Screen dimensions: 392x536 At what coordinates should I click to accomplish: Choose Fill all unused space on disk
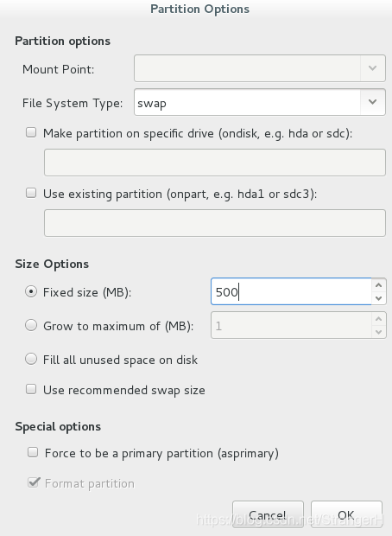[x=31, y=359]
